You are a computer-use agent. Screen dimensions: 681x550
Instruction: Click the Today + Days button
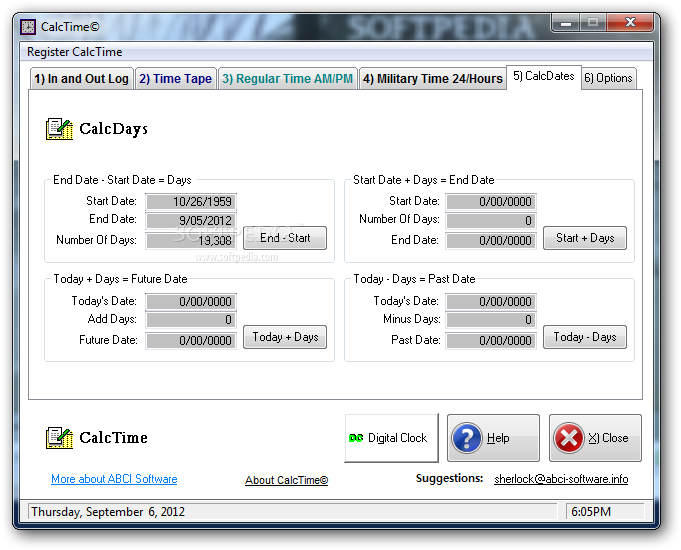click(285, 337)
